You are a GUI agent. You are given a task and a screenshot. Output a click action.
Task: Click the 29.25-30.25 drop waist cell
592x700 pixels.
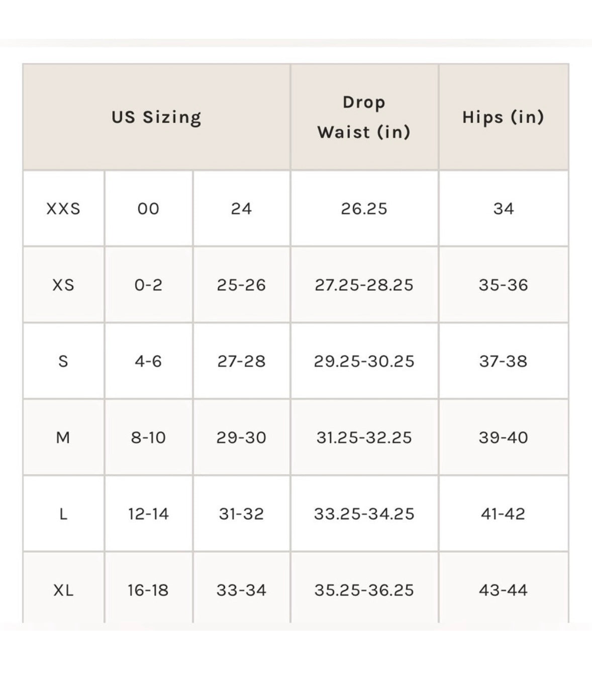coord(364,361)
